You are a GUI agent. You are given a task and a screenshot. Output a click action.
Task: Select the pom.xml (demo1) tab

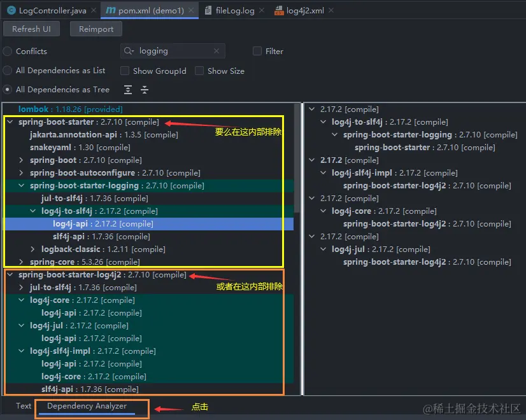tap(151, 10)
